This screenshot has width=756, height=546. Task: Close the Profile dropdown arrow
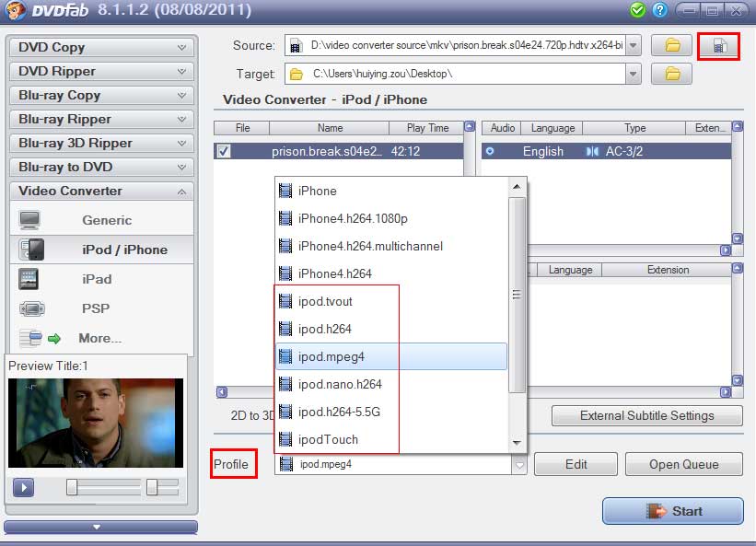[x=519, y=465]
